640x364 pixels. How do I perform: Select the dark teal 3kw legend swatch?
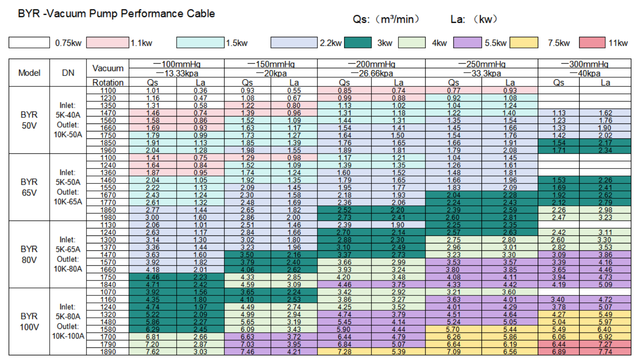point(358,43)
